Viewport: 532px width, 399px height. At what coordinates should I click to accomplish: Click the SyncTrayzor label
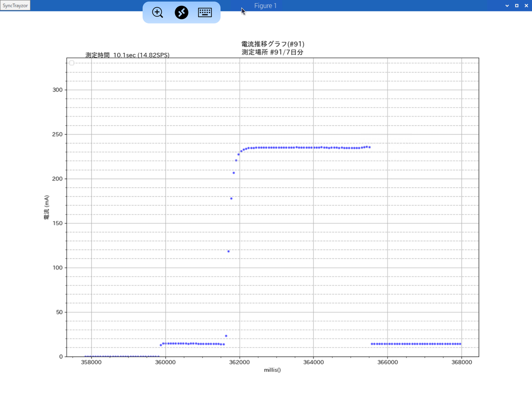(15, 6)
